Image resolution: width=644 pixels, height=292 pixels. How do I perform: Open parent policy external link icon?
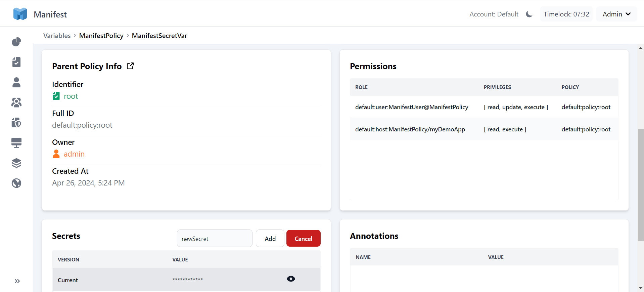point(130,66)
